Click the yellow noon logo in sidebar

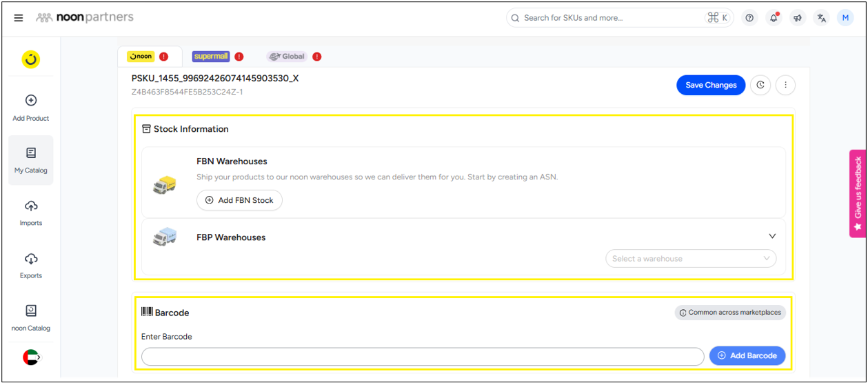point(30,59)
